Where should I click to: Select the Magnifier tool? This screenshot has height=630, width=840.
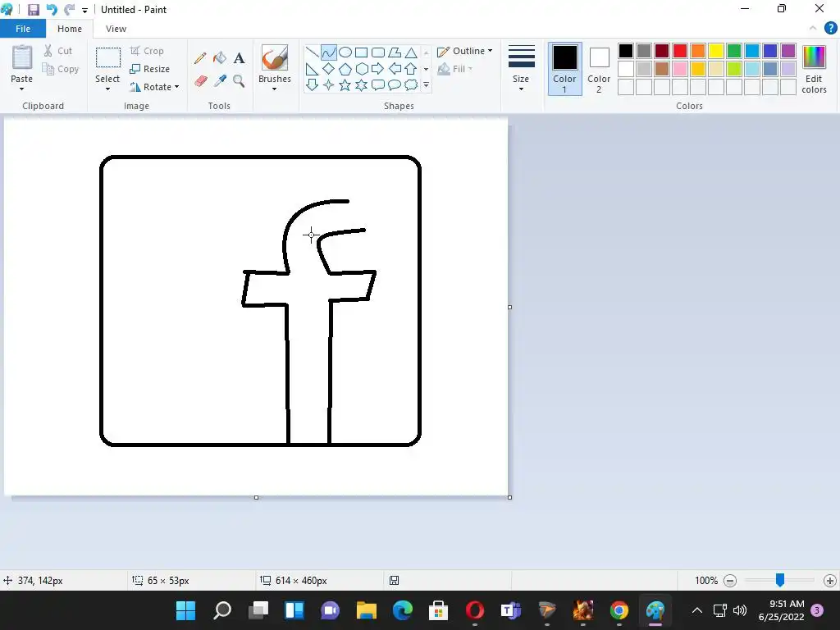point(239,81)
